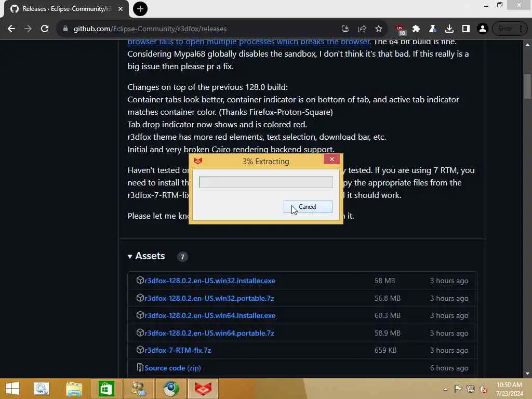Viewport: 532px width, 399px height.
Task: Download Source code (zip)
Action: click(x=172, y=368)
